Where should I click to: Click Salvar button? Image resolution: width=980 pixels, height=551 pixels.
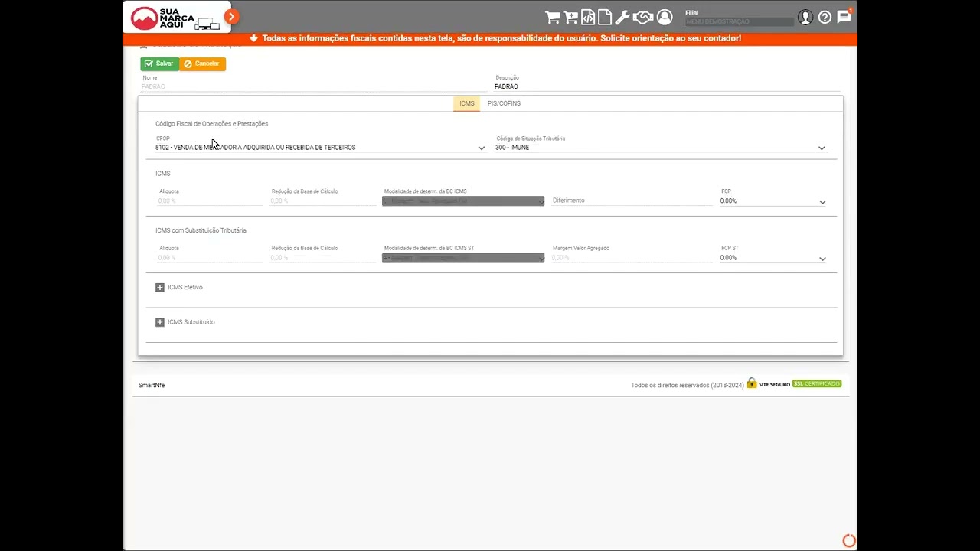pos(159,64)
